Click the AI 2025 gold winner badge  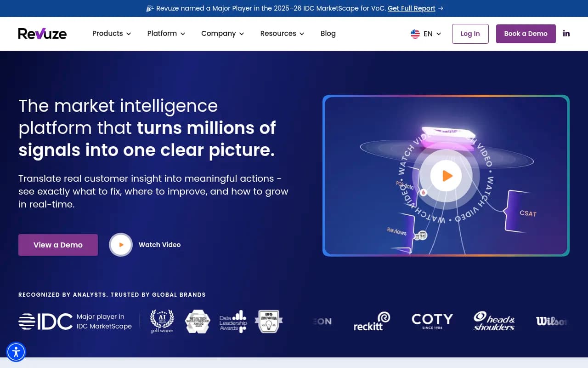(162, 321)
